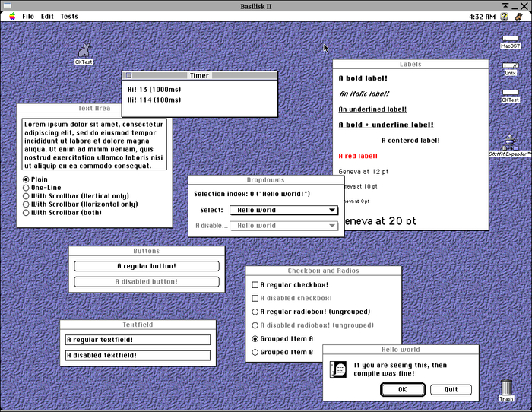Select the Trash icon
This screenshot has height=412, width=532.
(x=506, y=387)
